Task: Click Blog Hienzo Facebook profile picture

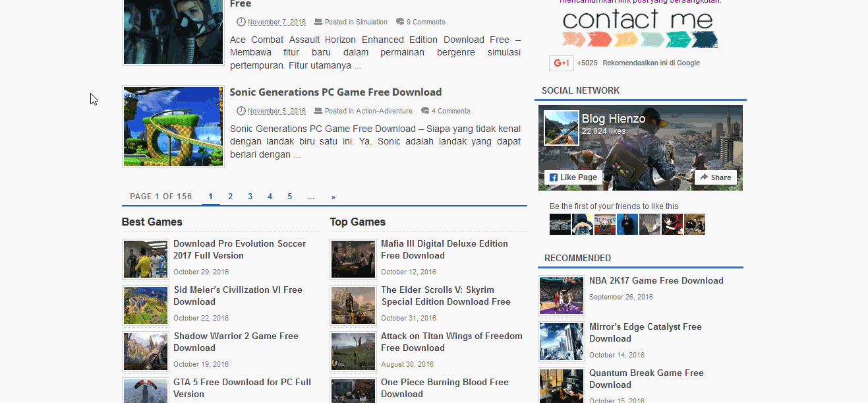Action: (562, 128)
